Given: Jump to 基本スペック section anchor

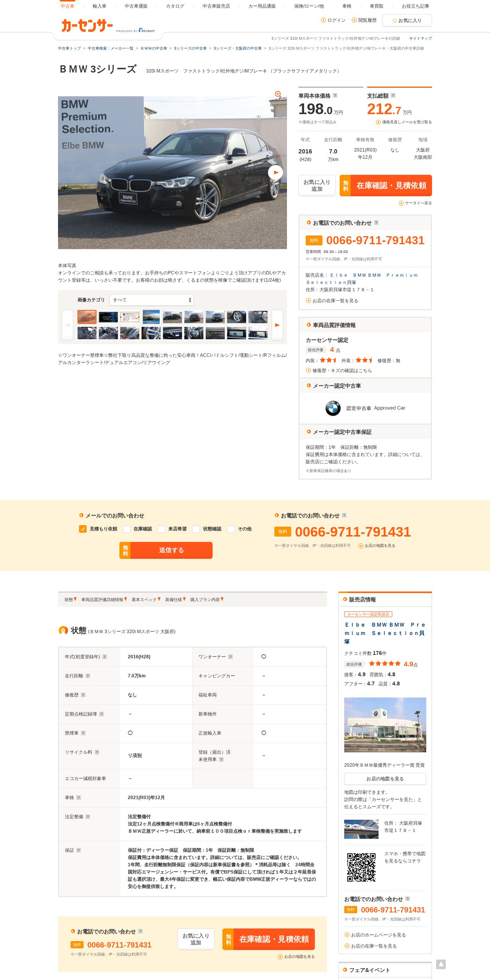Looking at the screenshot, I should 146,600.
